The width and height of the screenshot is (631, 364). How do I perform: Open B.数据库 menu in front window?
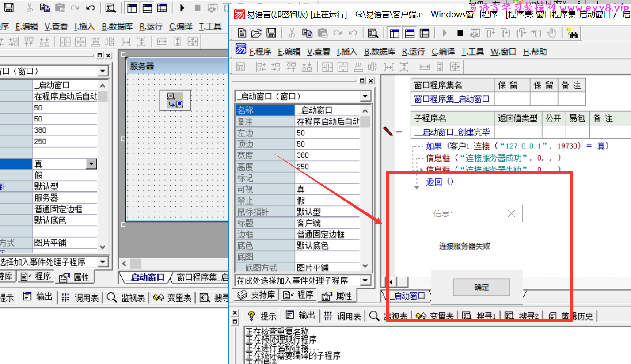[380, 52]
